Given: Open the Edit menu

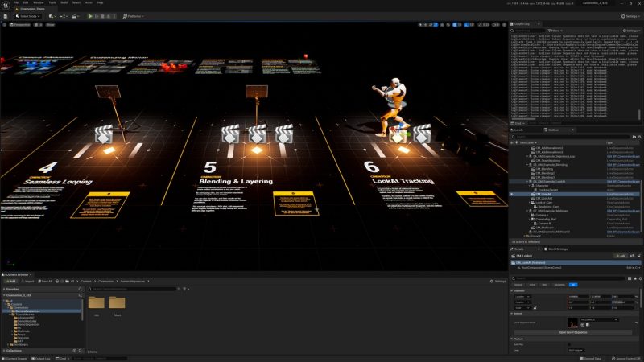Looking at the screenshot, I should 26,2.
